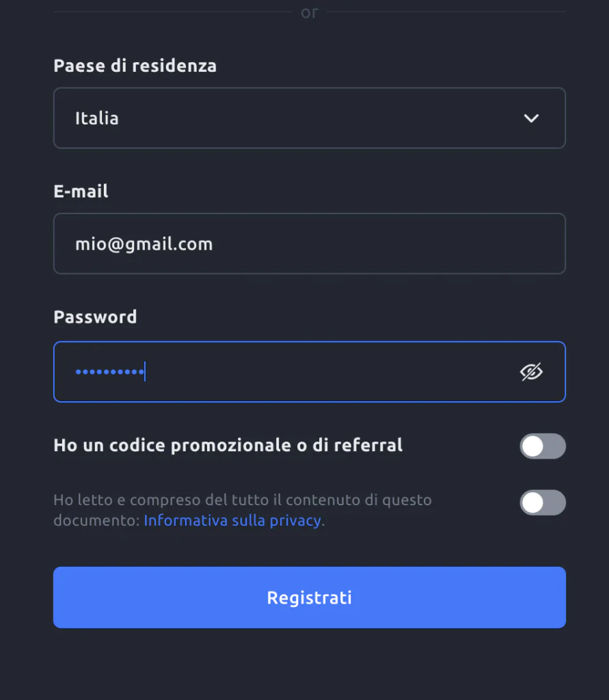Enable the promo or referral code toggle
609x700 pixels.
click(543, 446)
